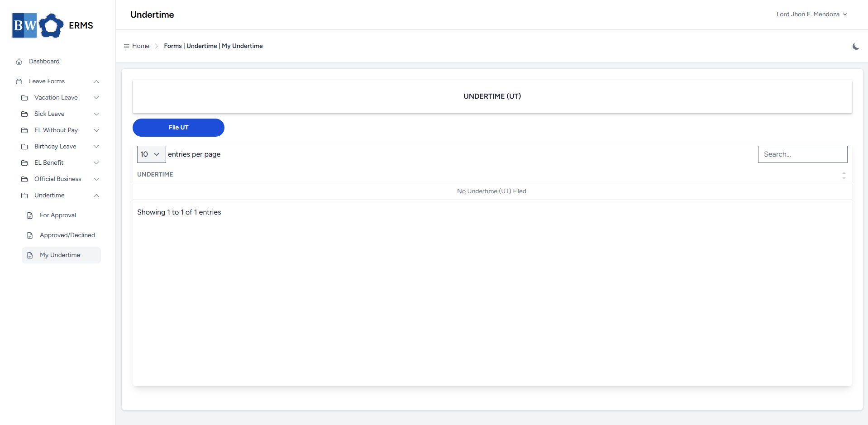Click the Undertime folder icon in sidebar
This screenshot has height=425, width=868.
click(24, 196)
